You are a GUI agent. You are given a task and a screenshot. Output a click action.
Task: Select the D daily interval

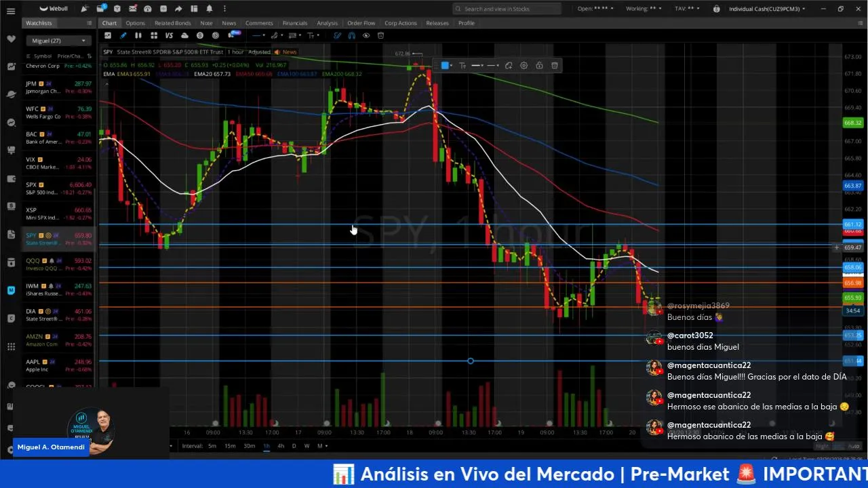click(x=294, y=446)
